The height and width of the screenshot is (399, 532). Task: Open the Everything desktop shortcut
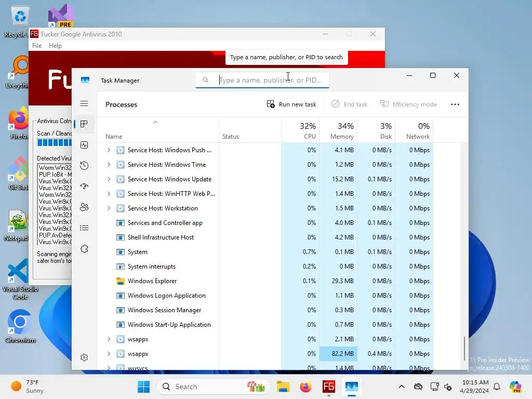[x=19, y=72]
